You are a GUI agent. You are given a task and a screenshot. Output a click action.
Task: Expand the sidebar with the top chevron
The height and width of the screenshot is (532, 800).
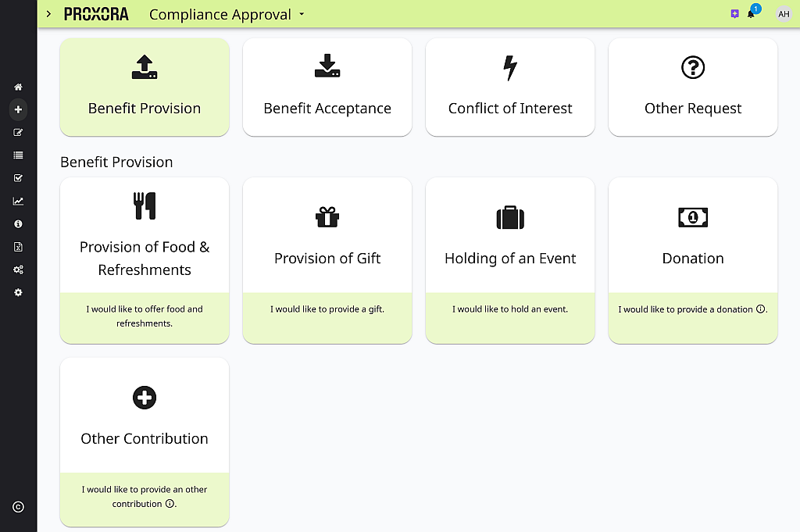click(x=48, y=14)
